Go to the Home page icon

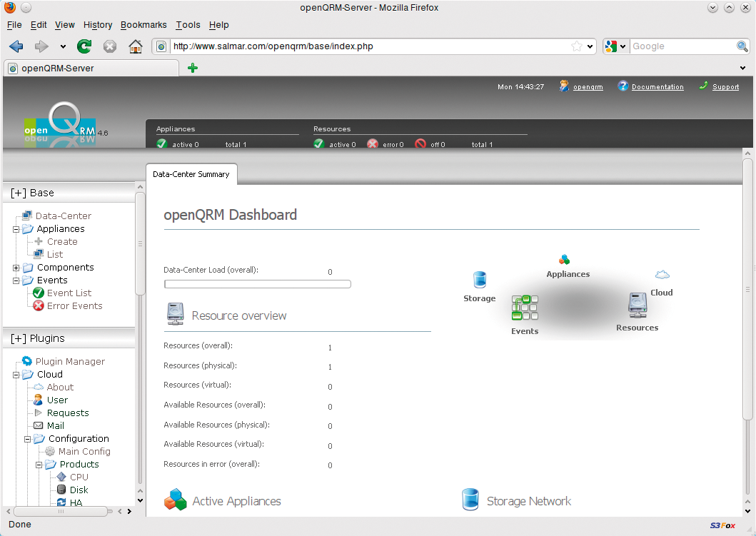(136, 46)
